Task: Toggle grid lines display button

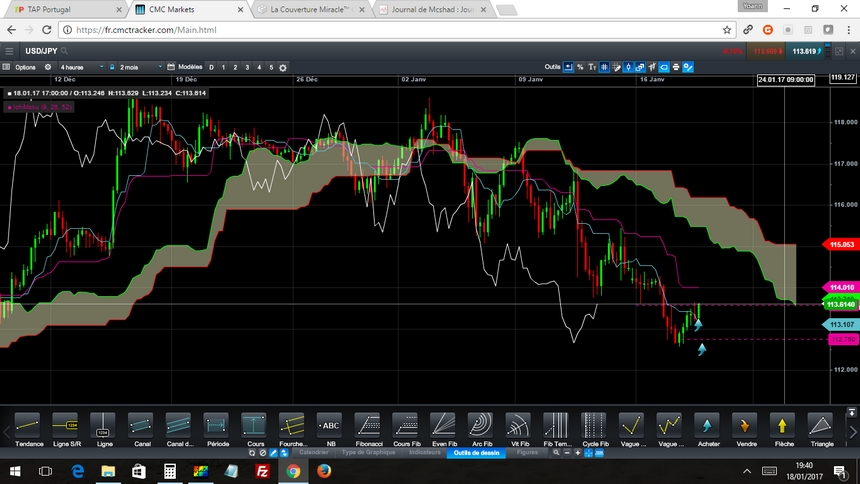Action: [604, 67]
